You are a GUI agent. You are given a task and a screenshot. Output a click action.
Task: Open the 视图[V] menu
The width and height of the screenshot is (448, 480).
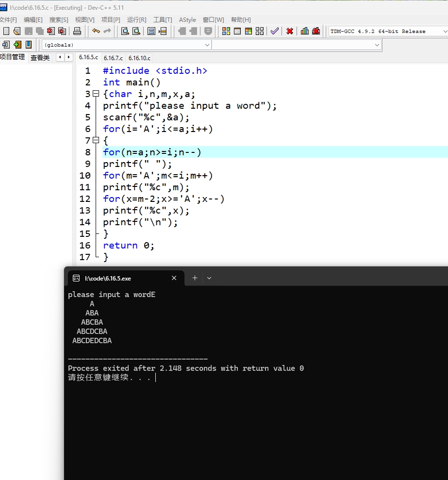pos(85,19)
